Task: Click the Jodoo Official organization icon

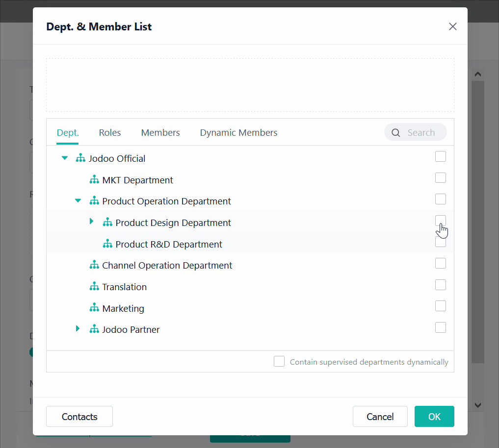Action: pyautogui.click(x=80, y=158)
